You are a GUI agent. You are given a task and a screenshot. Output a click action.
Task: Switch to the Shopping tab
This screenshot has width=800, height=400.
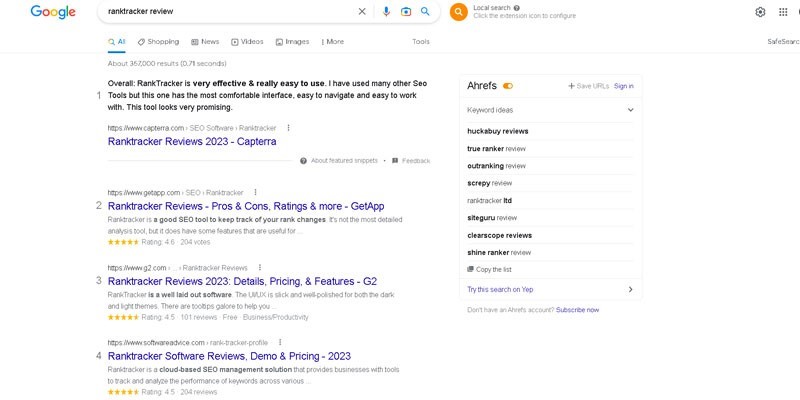(158, 42)
